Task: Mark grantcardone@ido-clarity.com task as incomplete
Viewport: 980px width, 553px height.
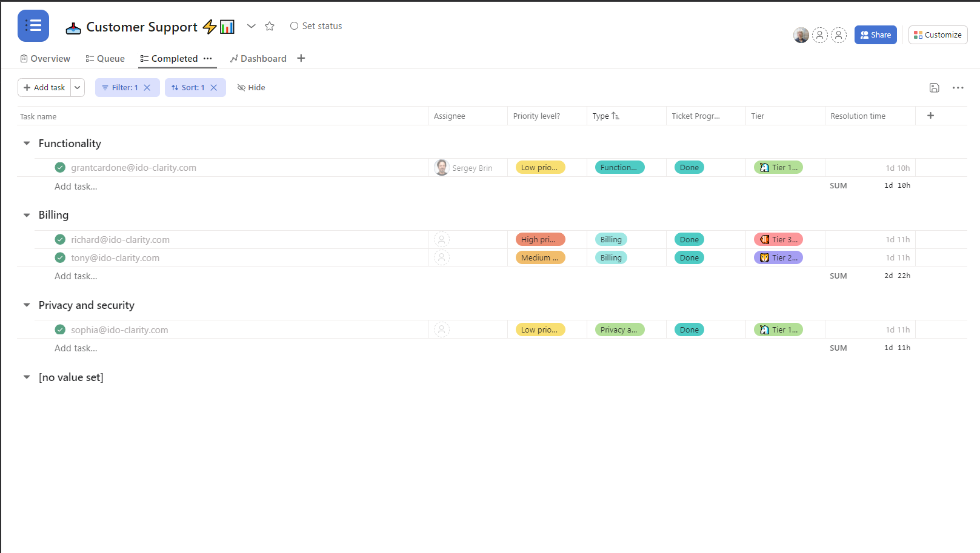Action: [59, 167]
